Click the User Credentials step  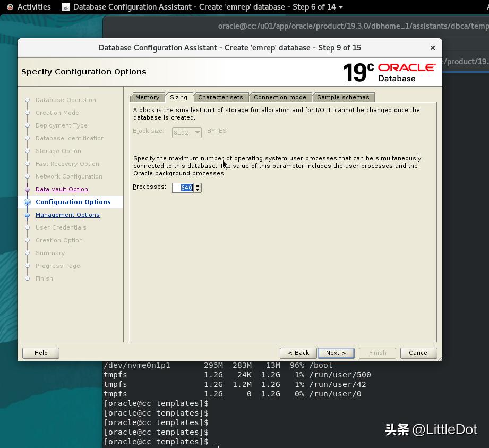(x=61, y=227)
